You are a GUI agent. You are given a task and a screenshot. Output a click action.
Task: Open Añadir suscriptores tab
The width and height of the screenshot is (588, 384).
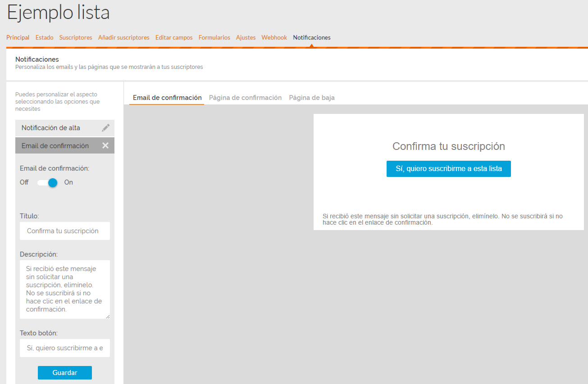[124, 37]
